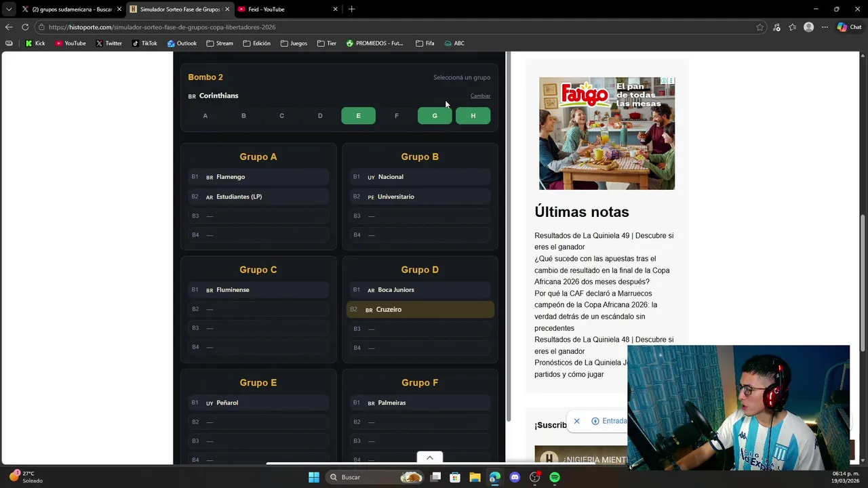The image size is (868, 488).
Task: Select the Simulador Sorteo Fase de Grupos tab
Action: coord(180,9)
